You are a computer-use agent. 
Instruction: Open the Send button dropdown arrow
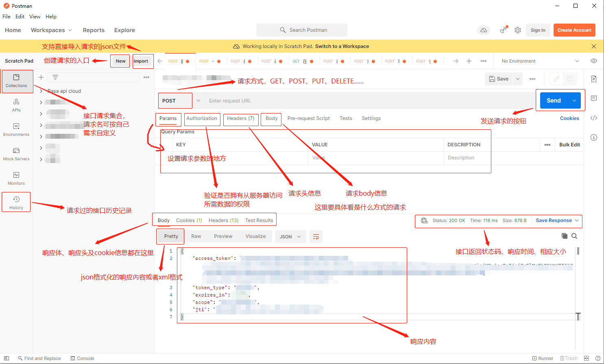[x=574, y=100]
